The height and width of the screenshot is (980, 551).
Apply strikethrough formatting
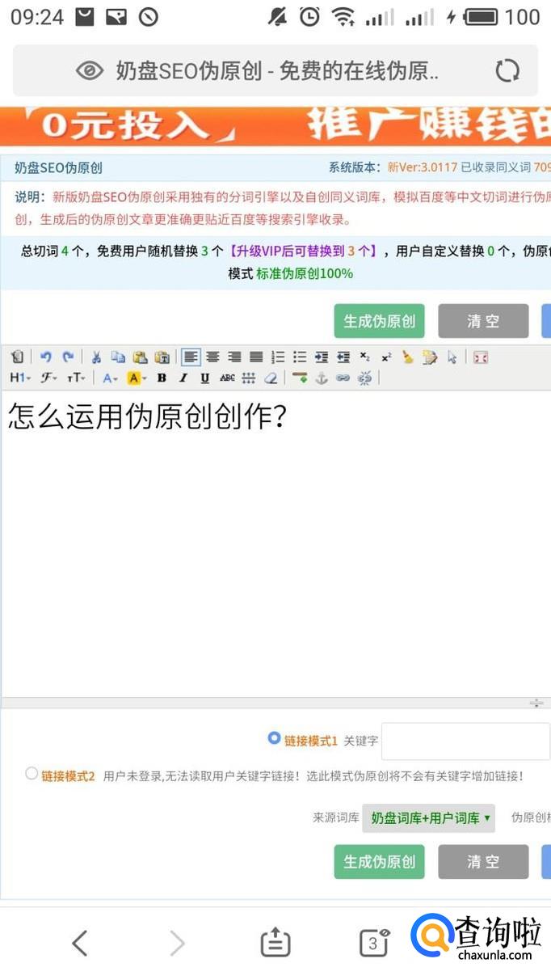tap(227, 378)
